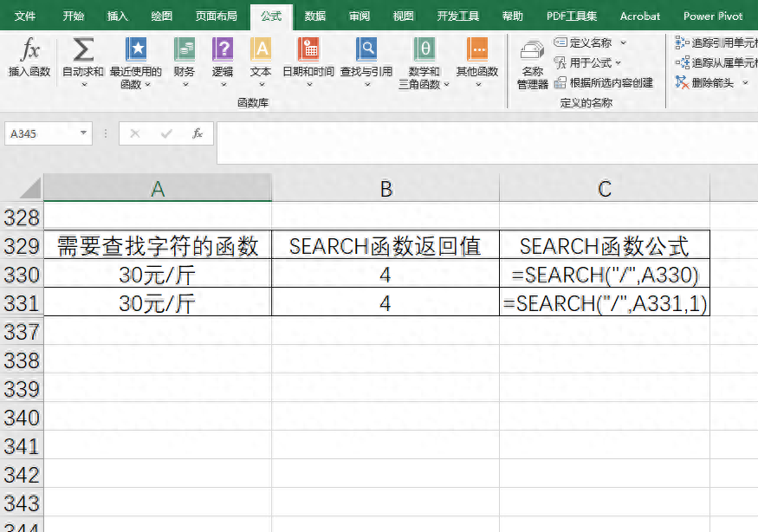
Task: Expand the 逻辑 dropdown arrow
Action: click(x=224, y=85)
